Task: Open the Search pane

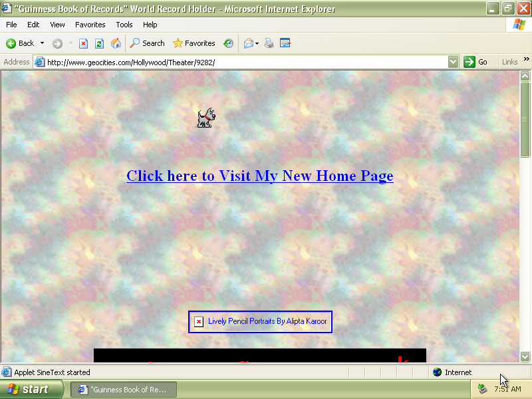Action: (x=147, y=43)
